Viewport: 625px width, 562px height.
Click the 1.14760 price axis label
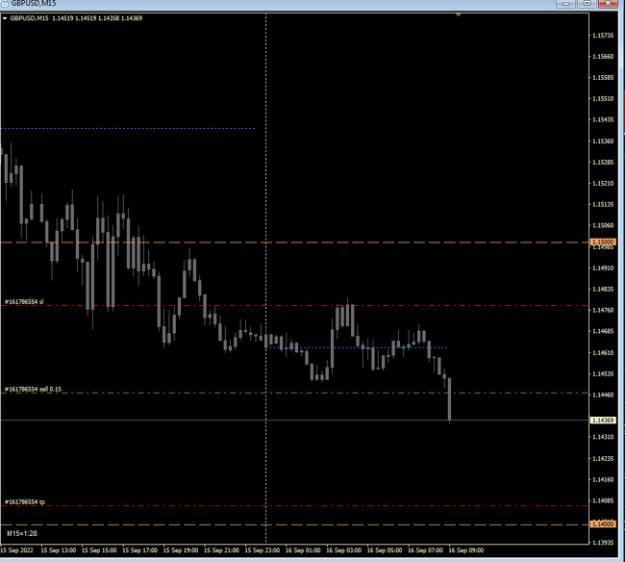pos(603,310)
